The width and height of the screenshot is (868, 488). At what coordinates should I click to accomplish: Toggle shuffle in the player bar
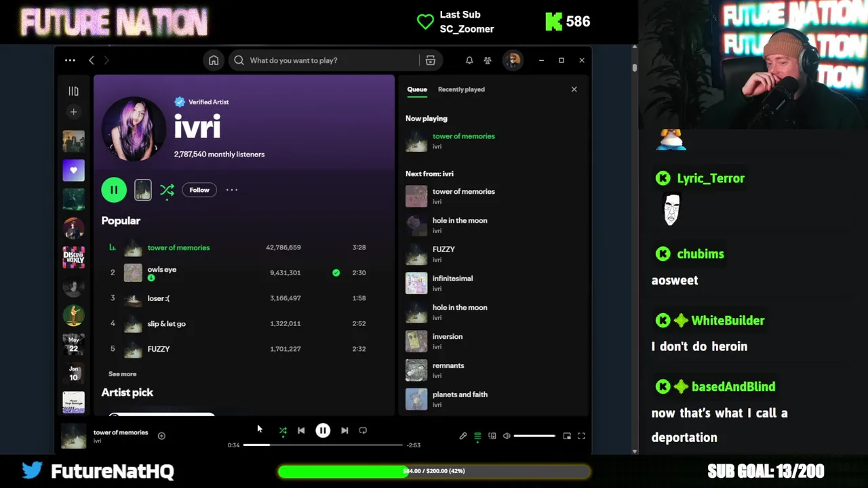point(283,430)
